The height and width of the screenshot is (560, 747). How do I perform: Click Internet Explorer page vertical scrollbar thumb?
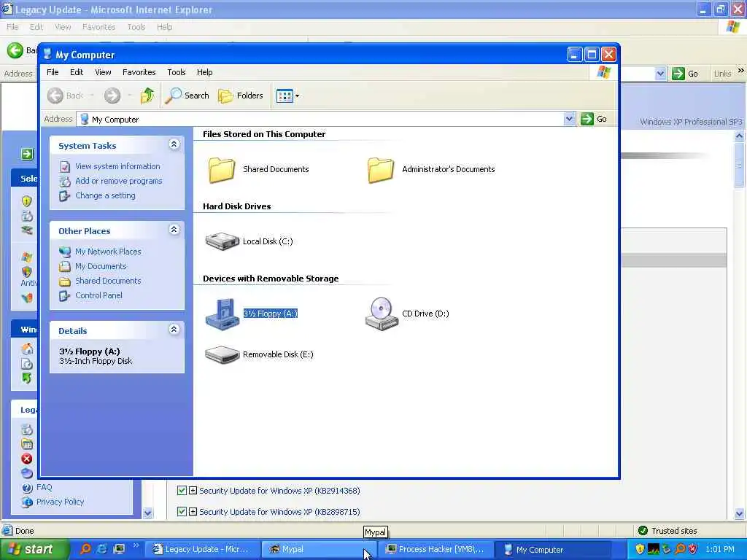tap(739, 164)
